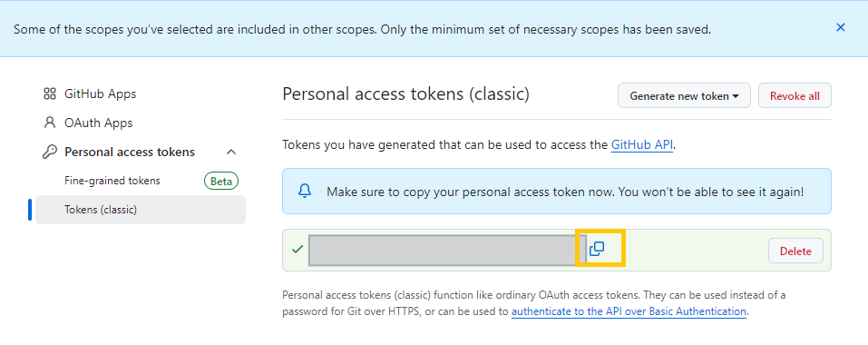
Task: Open the GitHub Apps settings page
Action: point(100,94)
